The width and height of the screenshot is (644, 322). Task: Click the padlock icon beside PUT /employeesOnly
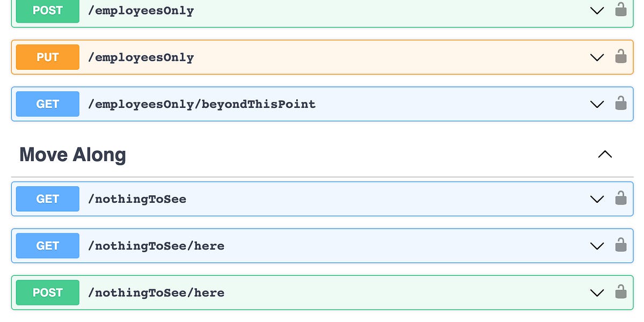tap(620, 57)
